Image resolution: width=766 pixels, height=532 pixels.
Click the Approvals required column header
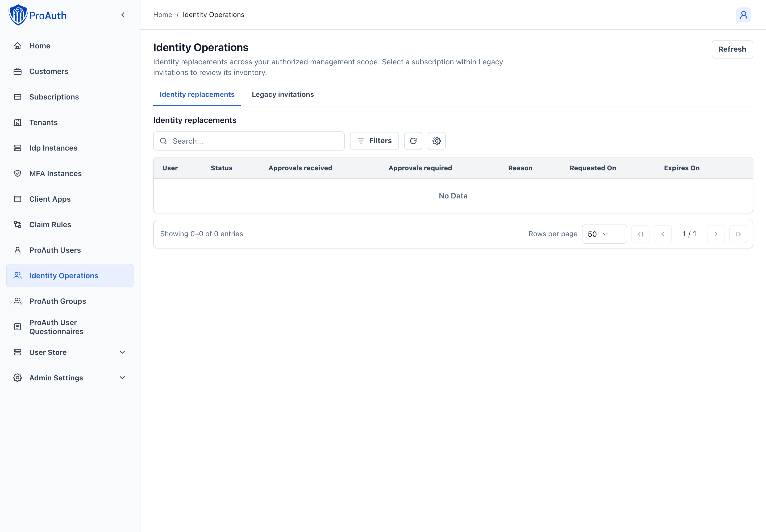click(x=420, y=168)
